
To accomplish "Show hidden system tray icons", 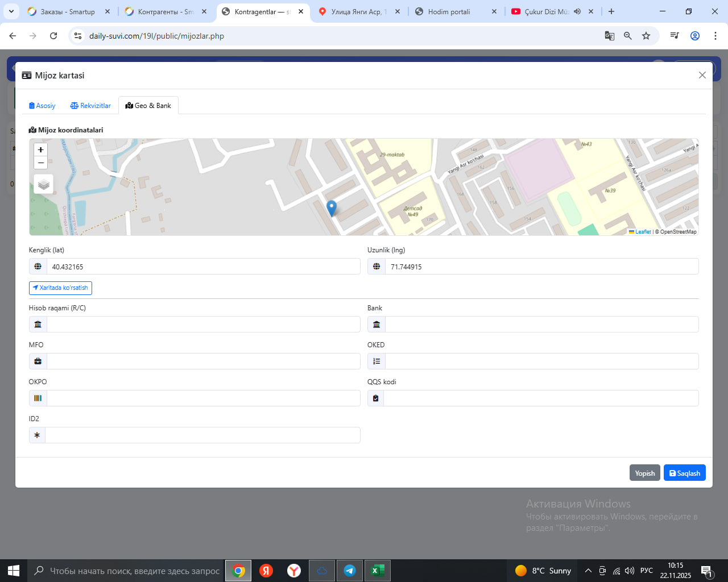I will pos(588,571).
